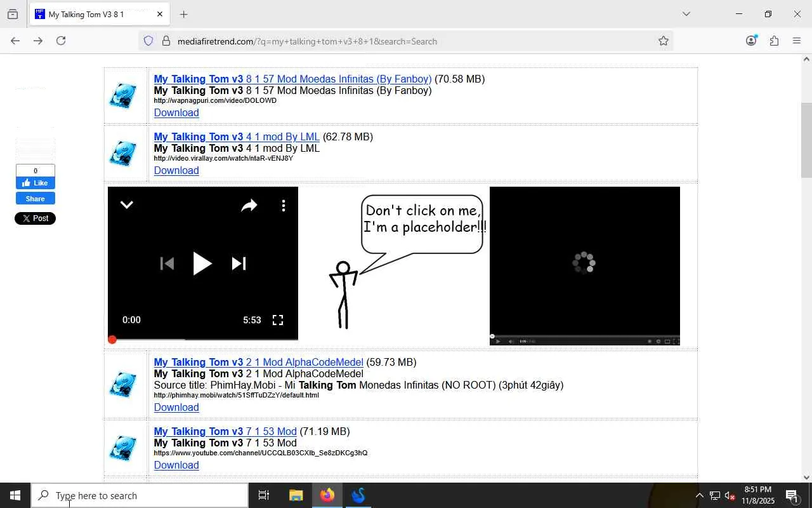Open the 4 1 mod By LML link

237,137
